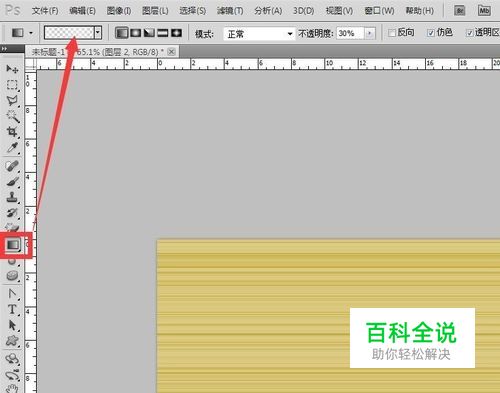This screenshot has height=393, width=500.
Task: Select the Clone Stamp tool
Action: click(x=12, y=197)
